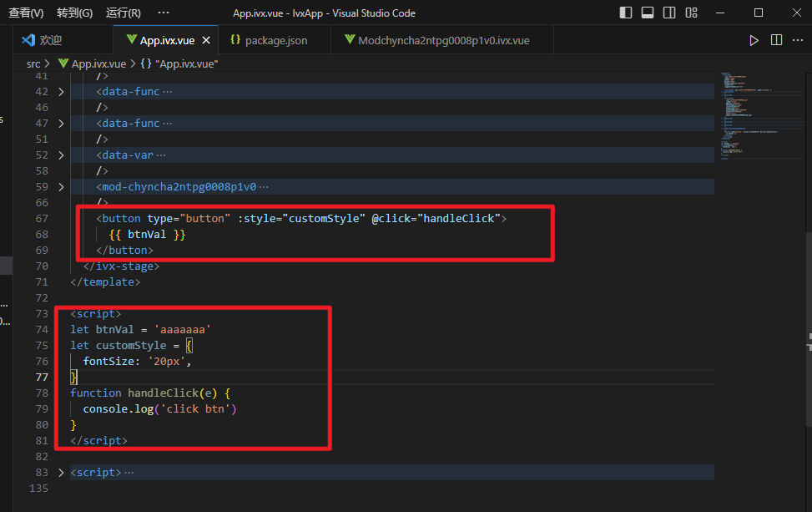
Task: Open the 运行(R) menu
Action: pos(124,13)
